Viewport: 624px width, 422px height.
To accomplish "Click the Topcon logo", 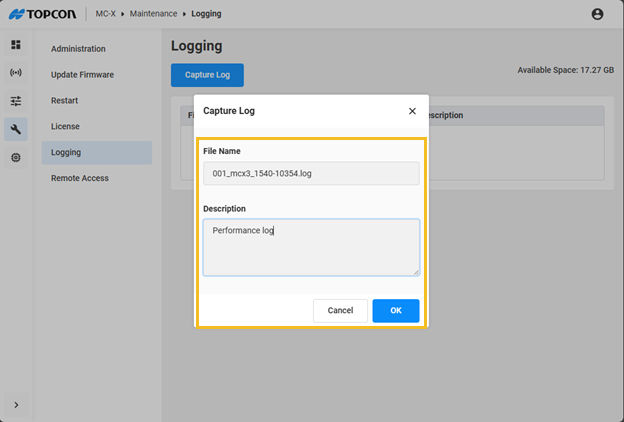I will (x=43, y=14).
